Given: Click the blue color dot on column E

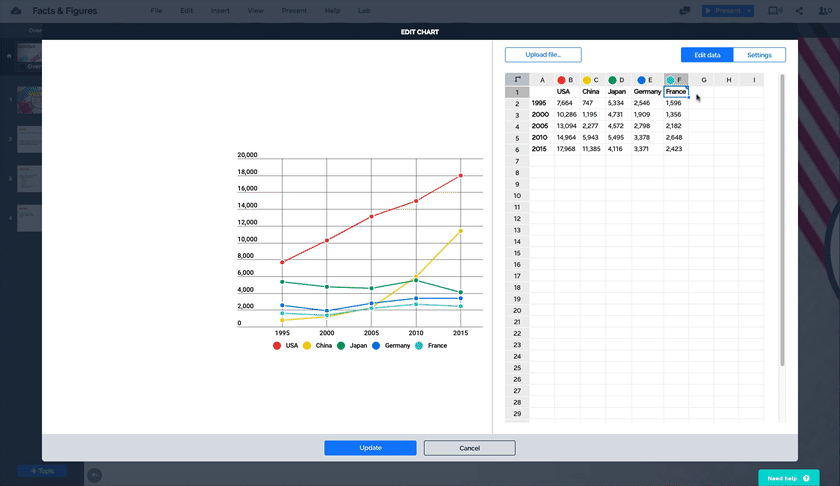Looking at the screenshot, I should (x=641, y=80).
